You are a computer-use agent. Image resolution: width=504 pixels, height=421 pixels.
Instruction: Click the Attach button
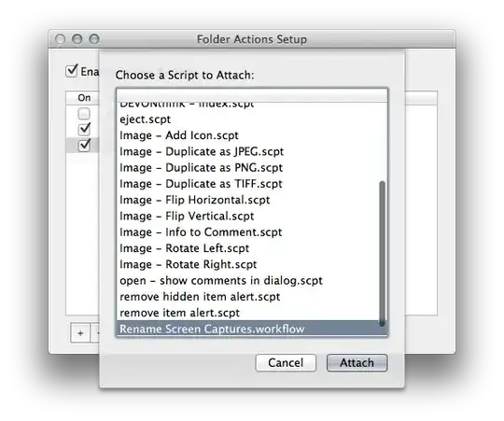click(357, 363)
